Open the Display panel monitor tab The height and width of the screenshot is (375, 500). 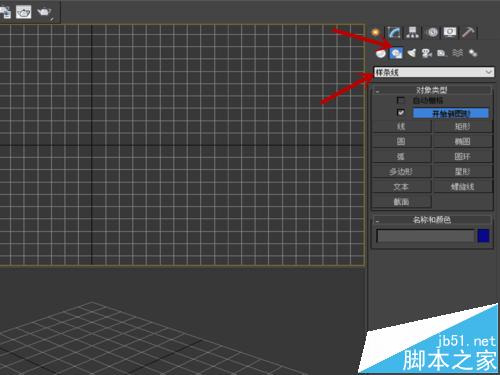click(450, 32)
